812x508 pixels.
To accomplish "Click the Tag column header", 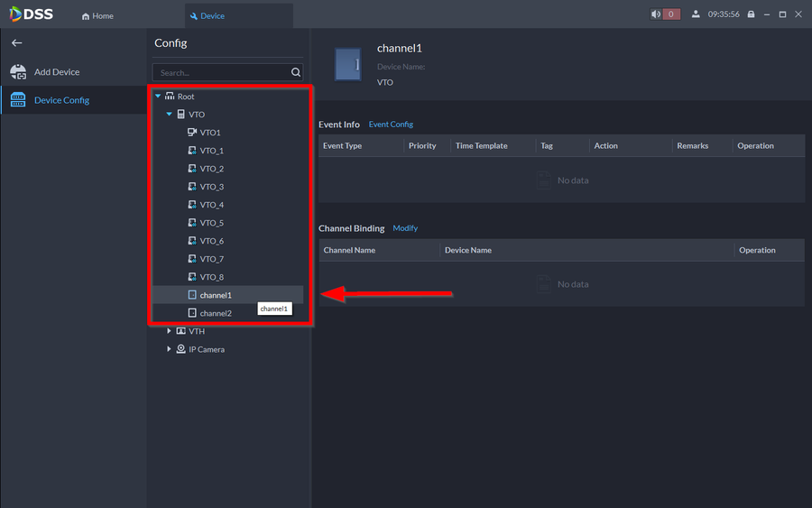I will point(547,146).
